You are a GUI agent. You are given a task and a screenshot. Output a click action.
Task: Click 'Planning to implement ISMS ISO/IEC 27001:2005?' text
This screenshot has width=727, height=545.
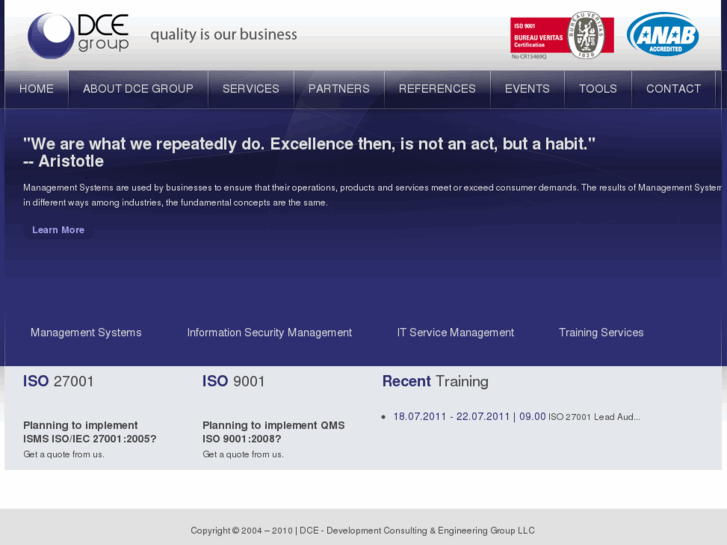(x=90, y=432)
